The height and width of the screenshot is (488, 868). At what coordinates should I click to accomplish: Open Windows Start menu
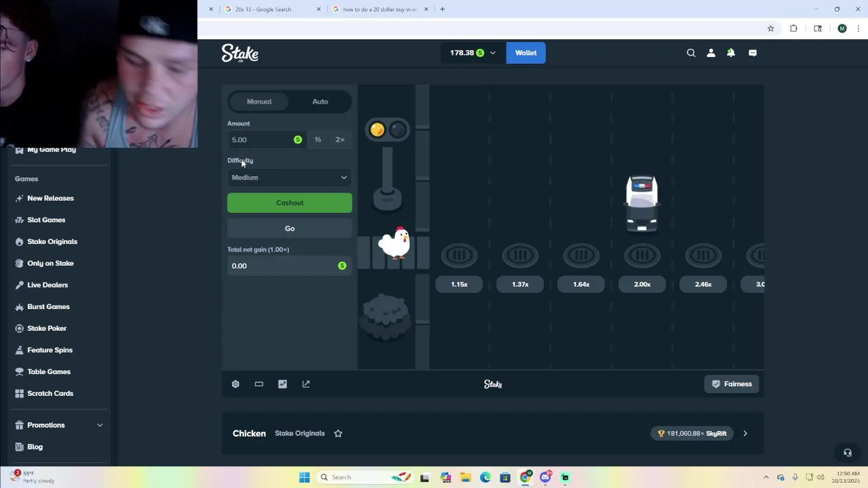tap(304, 477)
